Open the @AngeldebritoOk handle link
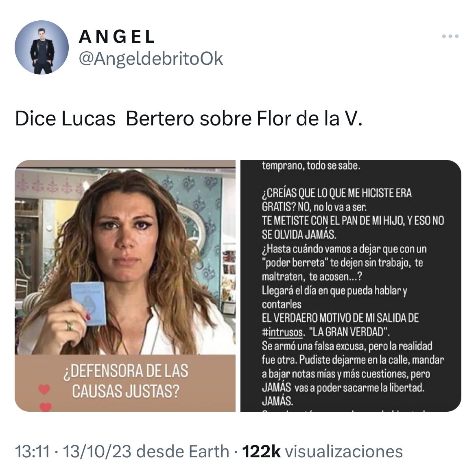The width and height of the screenshot is (476, 472). [x=151, y=59]
